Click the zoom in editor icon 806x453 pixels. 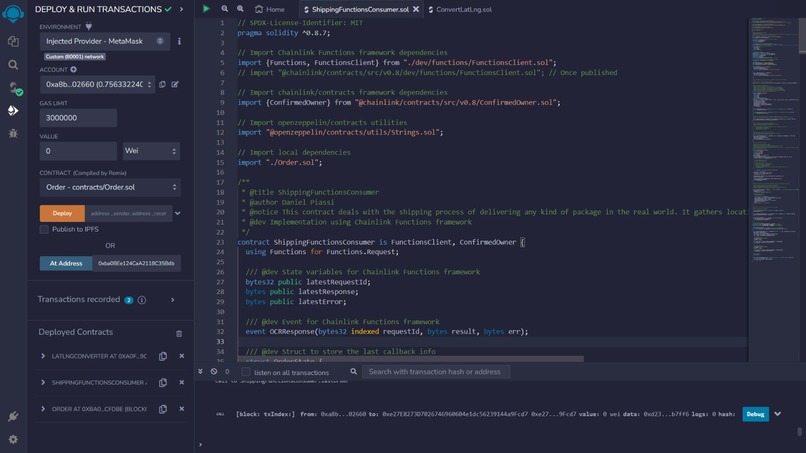click(240, 9)
